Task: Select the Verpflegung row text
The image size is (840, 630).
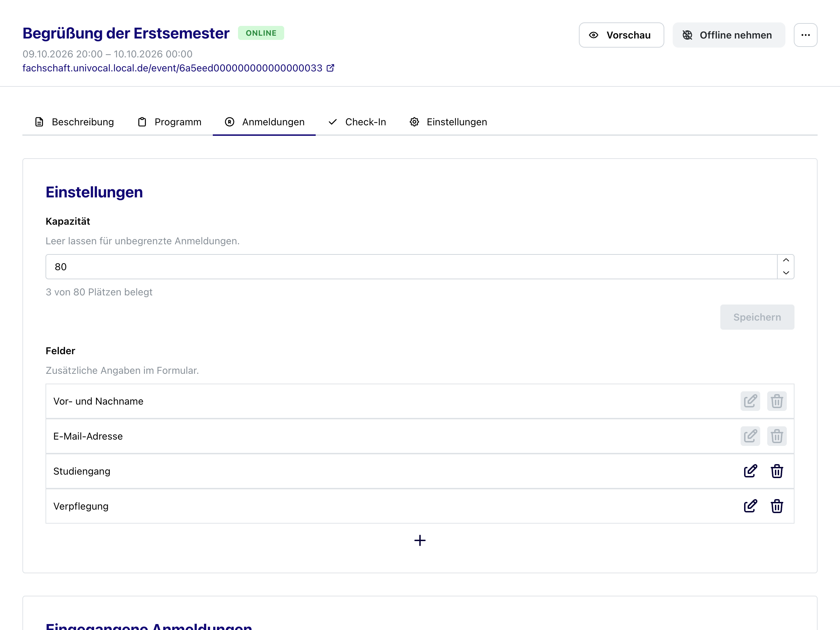Action: point(81,506)
